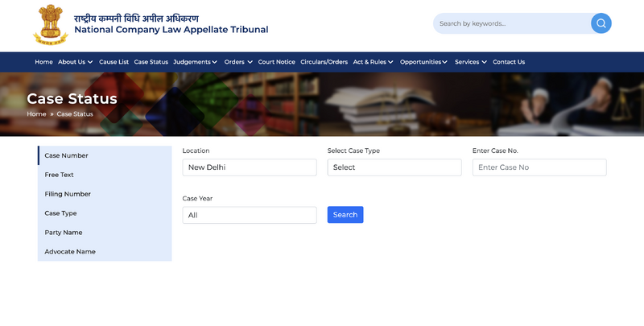Select the Advocate Name tab

coord(70,252)
